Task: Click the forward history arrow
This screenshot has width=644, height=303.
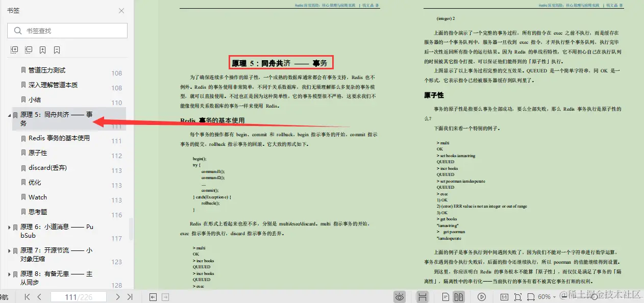Action: click(164, 297)
